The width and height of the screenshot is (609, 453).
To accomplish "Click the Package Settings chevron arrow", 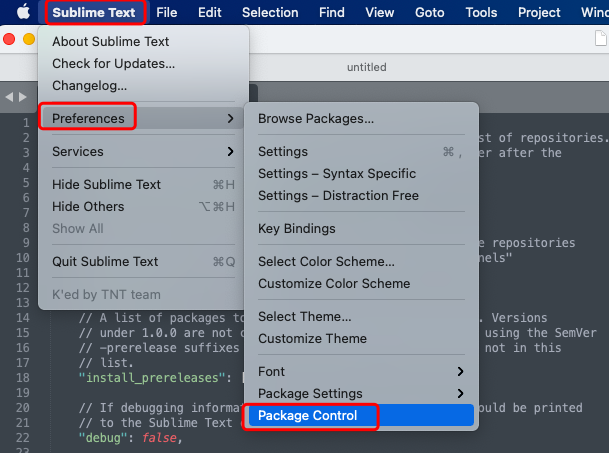I will pos(460,393).
